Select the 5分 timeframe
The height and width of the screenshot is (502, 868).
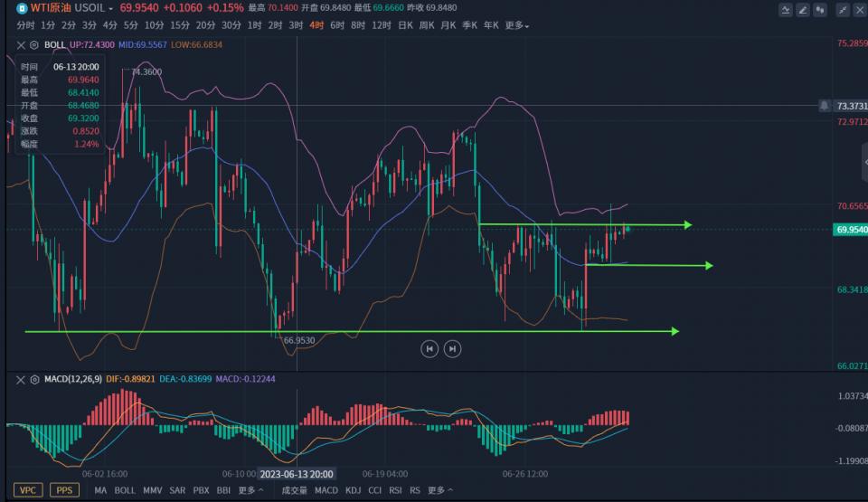point(130,25)
